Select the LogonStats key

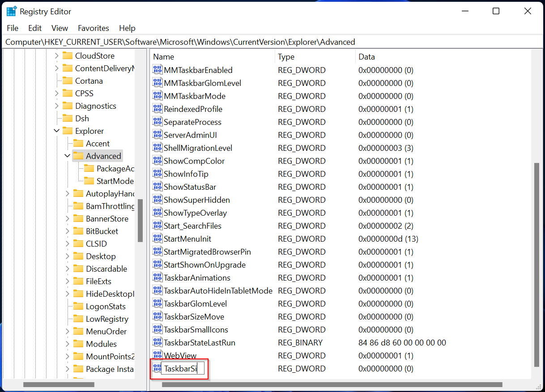pos(106,306)
